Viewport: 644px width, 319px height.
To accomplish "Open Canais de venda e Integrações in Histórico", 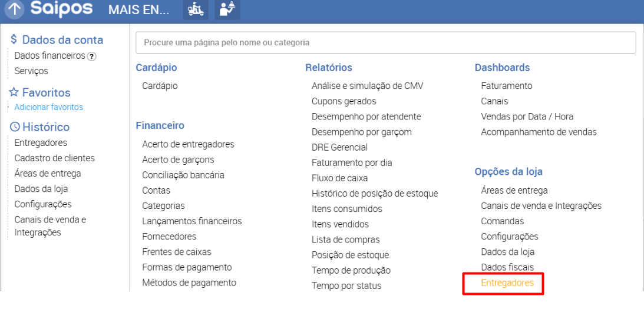I will coord(50,226).
